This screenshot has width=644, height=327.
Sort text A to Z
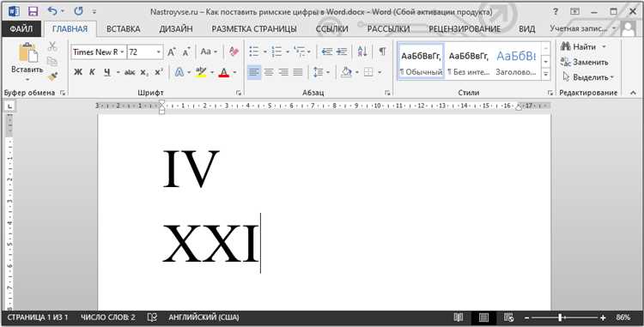362,51
